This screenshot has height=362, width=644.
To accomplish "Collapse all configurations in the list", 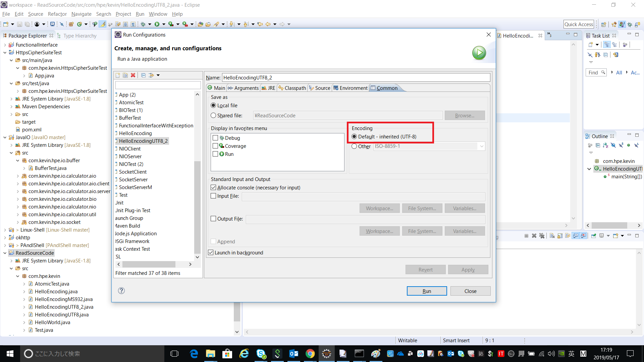I will 143,75.
